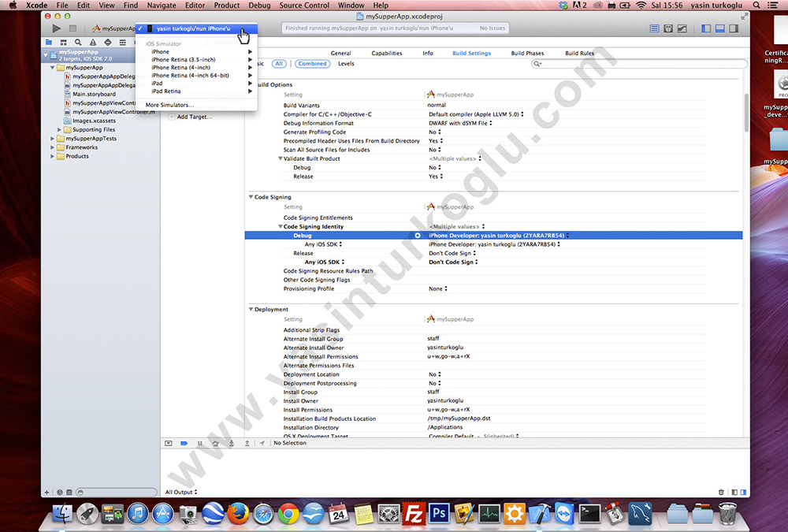Open Release Don't Code Sign dropdown

coord(452,254)
